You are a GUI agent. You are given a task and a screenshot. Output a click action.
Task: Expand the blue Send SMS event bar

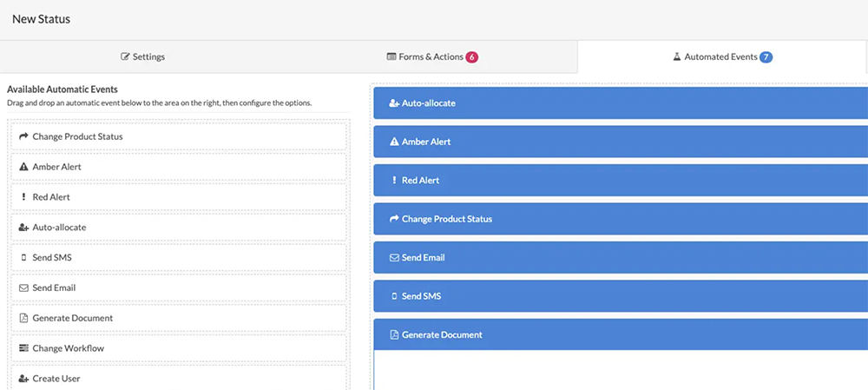621,296
